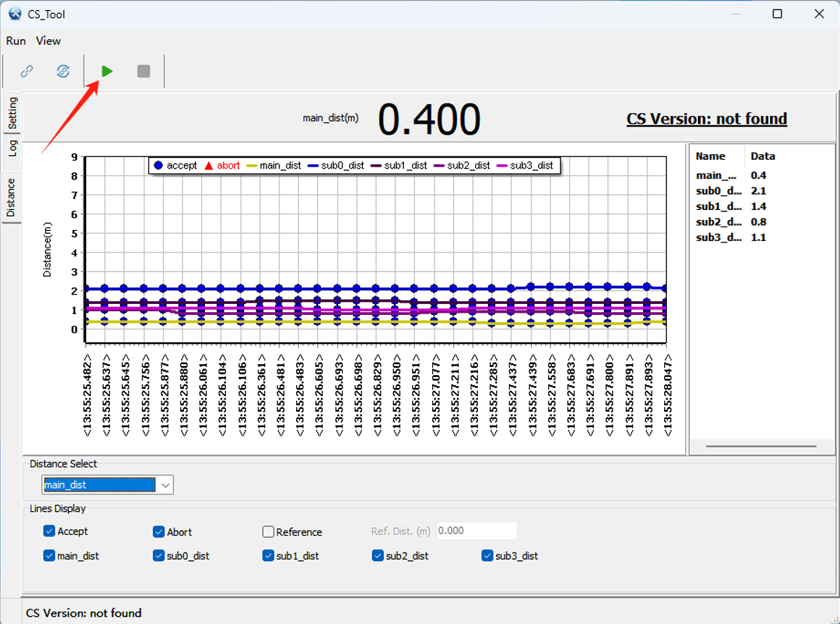The image size is (840, 624).
Task: Toggle the Abort checkbox
Action: coord(159,532)
